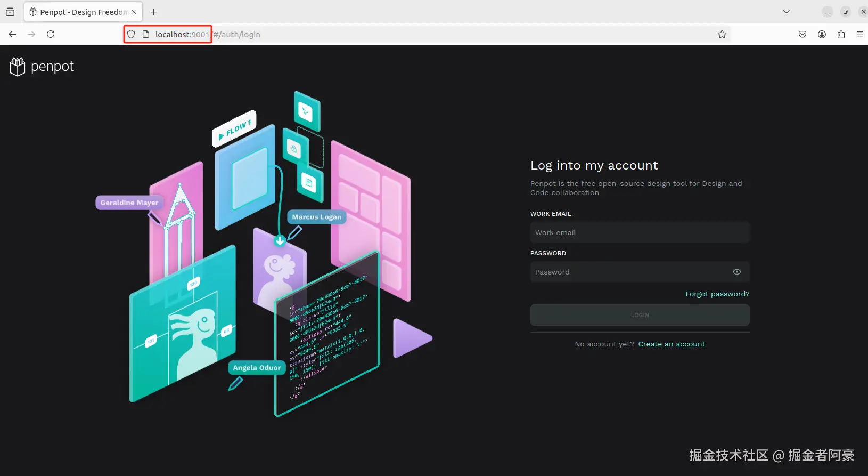Click the WORK EMAIL label
The image size is (868, 476).
pos(551,214)
